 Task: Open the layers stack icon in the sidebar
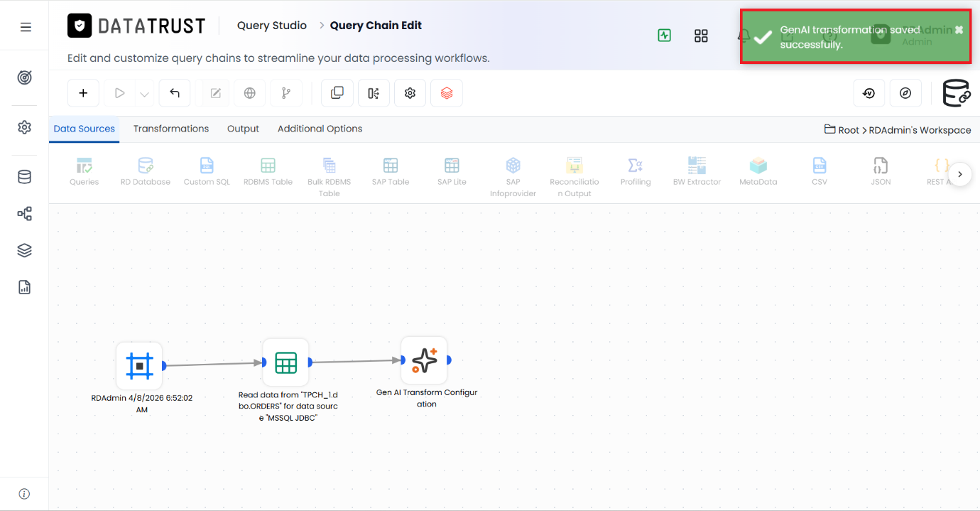click(x=25, y=250)
